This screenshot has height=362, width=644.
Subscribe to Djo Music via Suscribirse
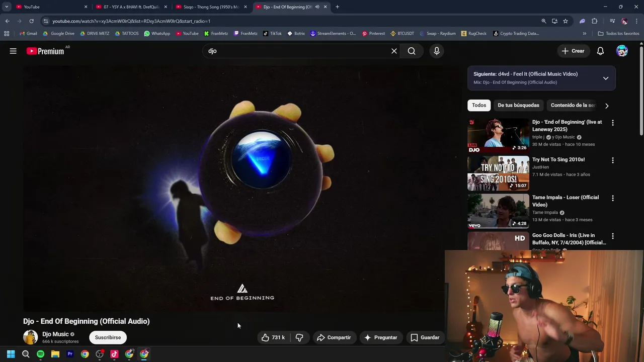[x=108, y=337]
